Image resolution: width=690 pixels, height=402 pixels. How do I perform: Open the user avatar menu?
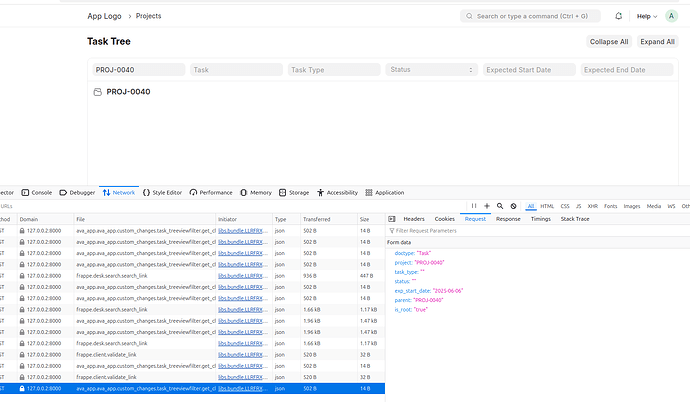pyautogui.click(x=671, y=16)
